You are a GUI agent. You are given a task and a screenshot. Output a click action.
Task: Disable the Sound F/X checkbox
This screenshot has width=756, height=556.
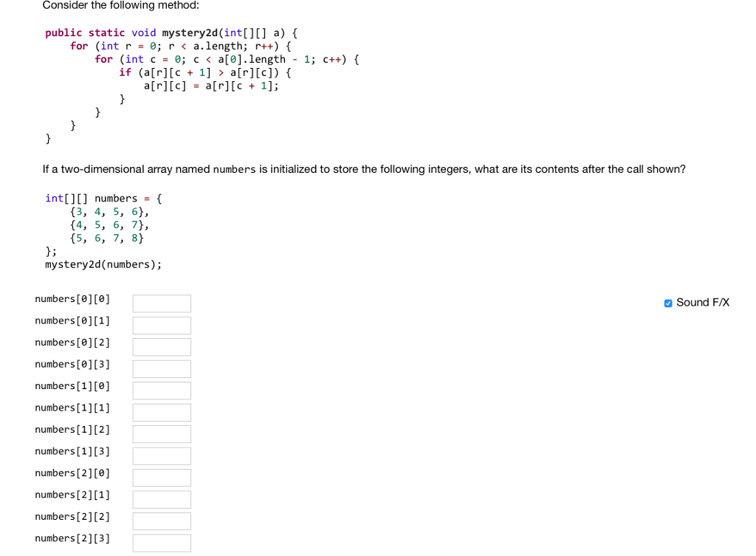tap(668, 303)
